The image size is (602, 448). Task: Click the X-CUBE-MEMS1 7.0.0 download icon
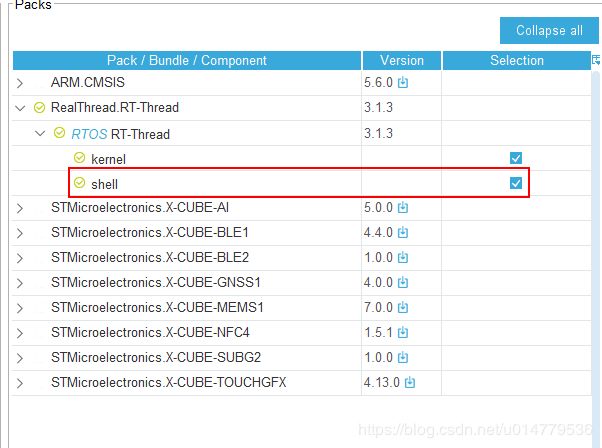(403, 307)
